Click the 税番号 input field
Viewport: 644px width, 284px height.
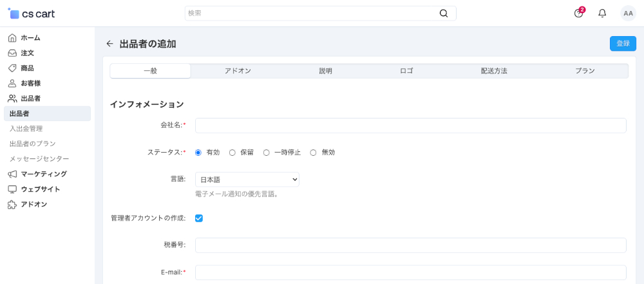tap(411, 245)
